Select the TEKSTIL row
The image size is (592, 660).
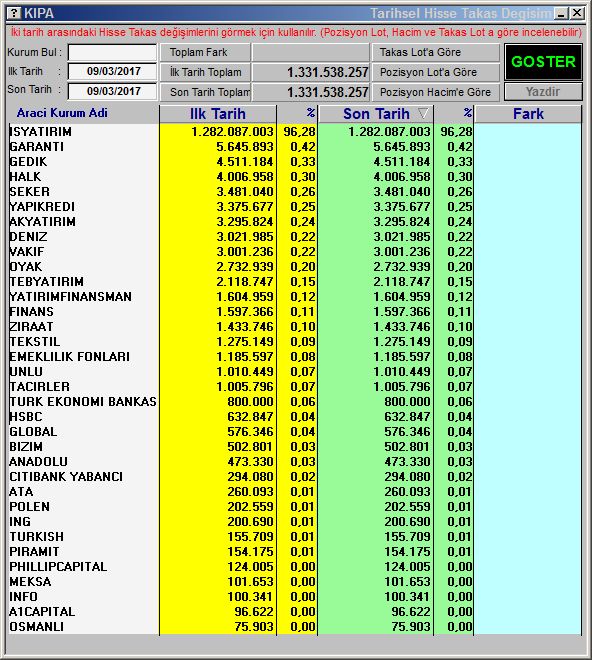[x=295, y=342]
